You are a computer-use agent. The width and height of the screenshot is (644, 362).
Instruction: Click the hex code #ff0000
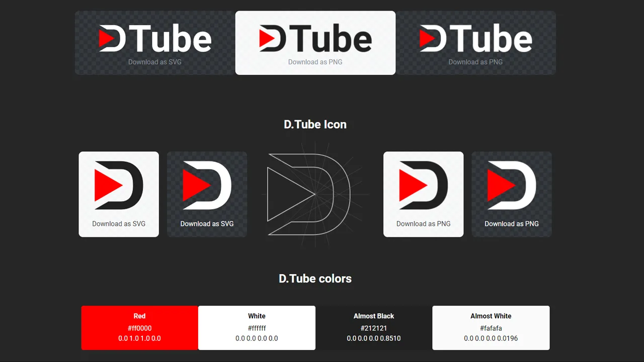(139, 328)
